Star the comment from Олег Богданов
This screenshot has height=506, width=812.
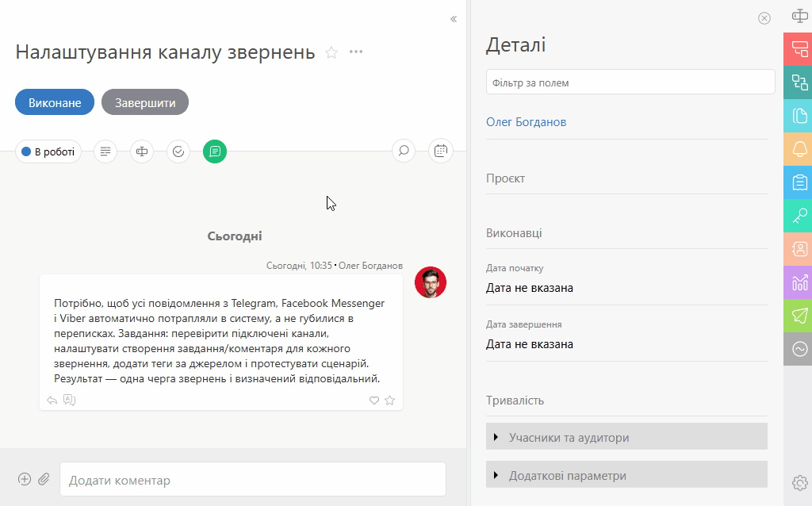(389, 401)
